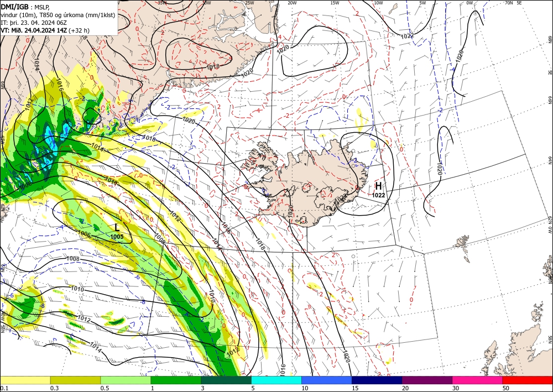The width and height of the screenshot is (553, 392).
Task: Click the 20W longitude label at top
Action: [292, 3]
